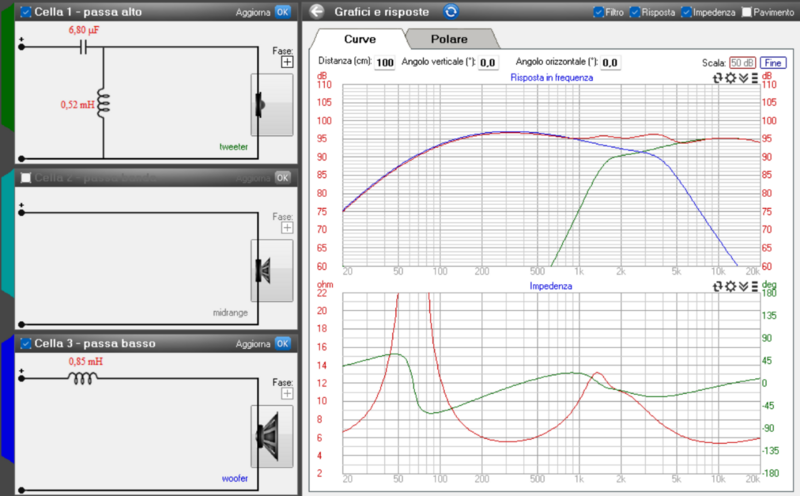Viewport: 800px width, 496px height.
Task: Expand the double chevron on the frequency response graph
Action: pos(743,77)
